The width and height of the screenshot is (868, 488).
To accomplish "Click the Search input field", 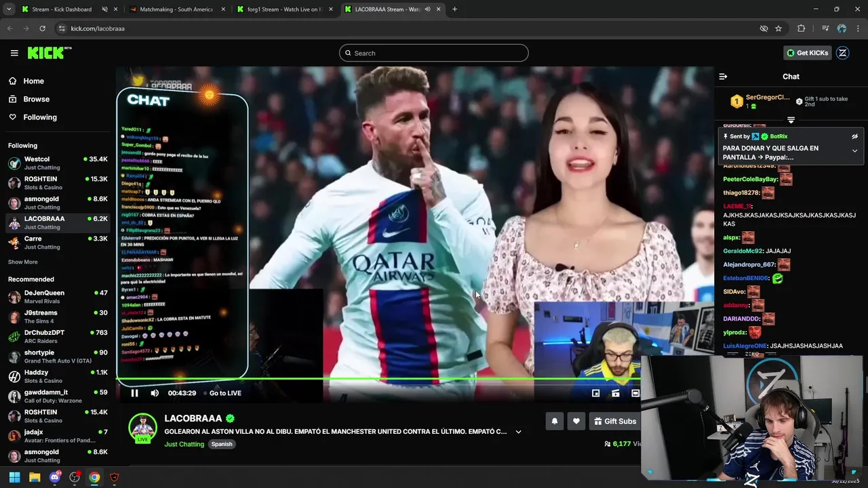I will click(434, 53).
